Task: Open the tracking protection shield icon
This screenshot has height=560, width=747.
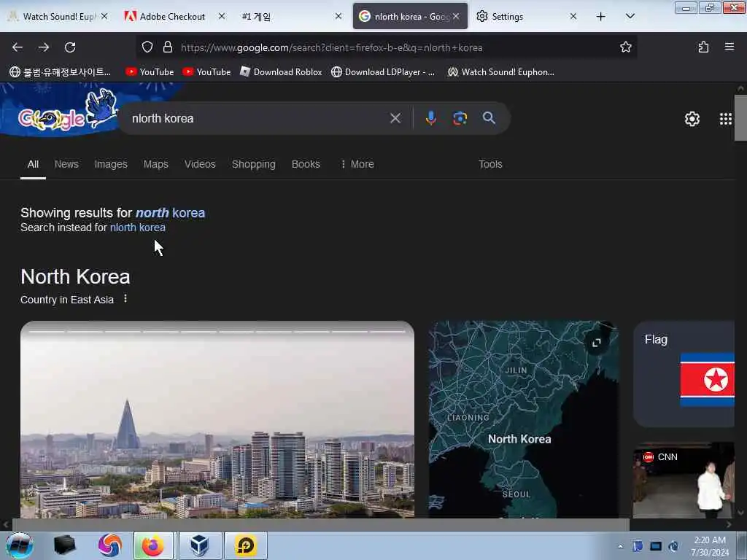Action: pos(147,47)
